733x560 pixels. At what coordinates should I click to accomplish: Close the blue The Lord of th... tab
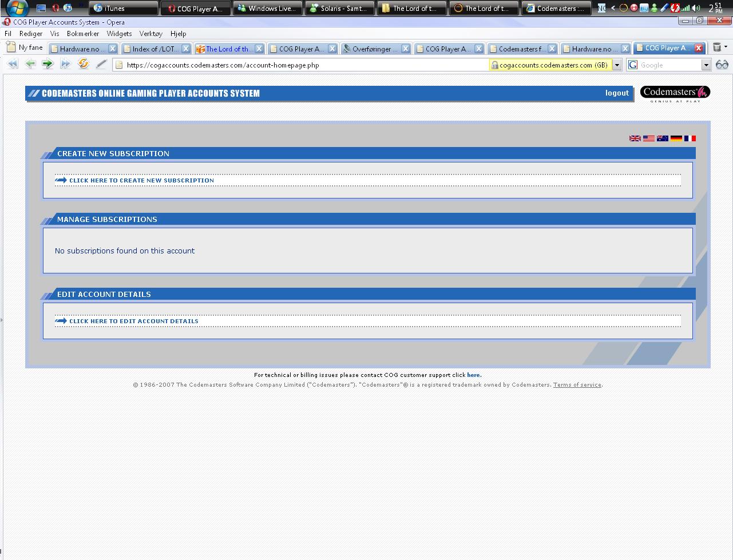point(259,49)
